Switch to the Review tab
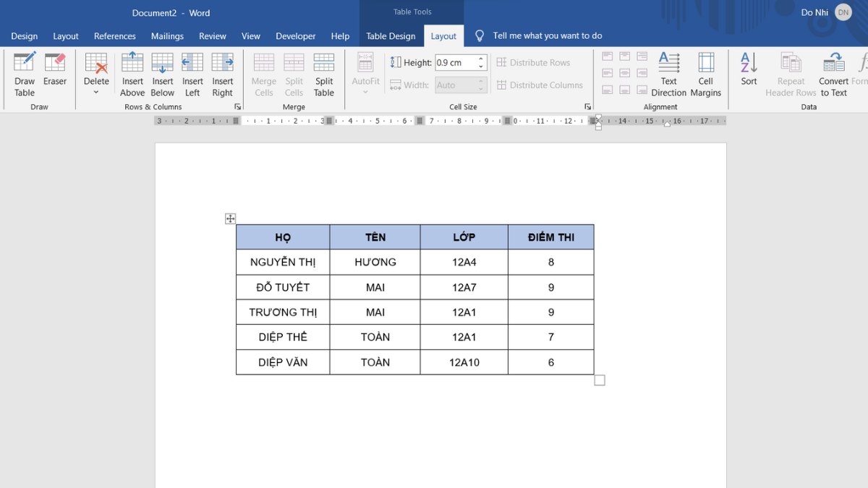This screenshot has width=868, height=488. coord(213,36)
